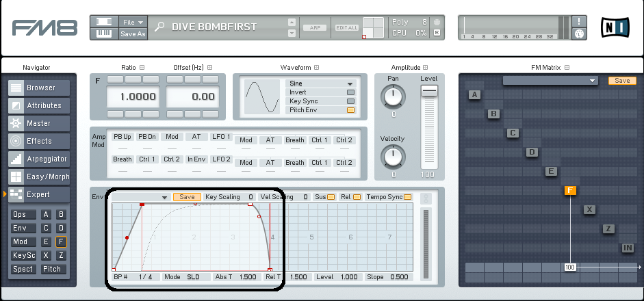
Task: Click the Ratio value field 1.0000
Action: (x=133, y=97)
